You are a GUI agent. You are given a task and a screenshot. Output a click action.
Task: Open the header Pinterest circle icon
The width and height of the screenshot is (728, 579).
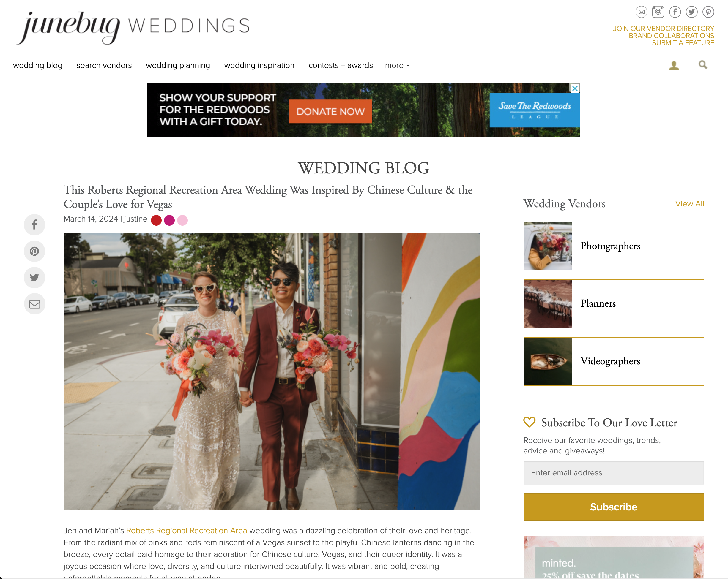point(708,12)
